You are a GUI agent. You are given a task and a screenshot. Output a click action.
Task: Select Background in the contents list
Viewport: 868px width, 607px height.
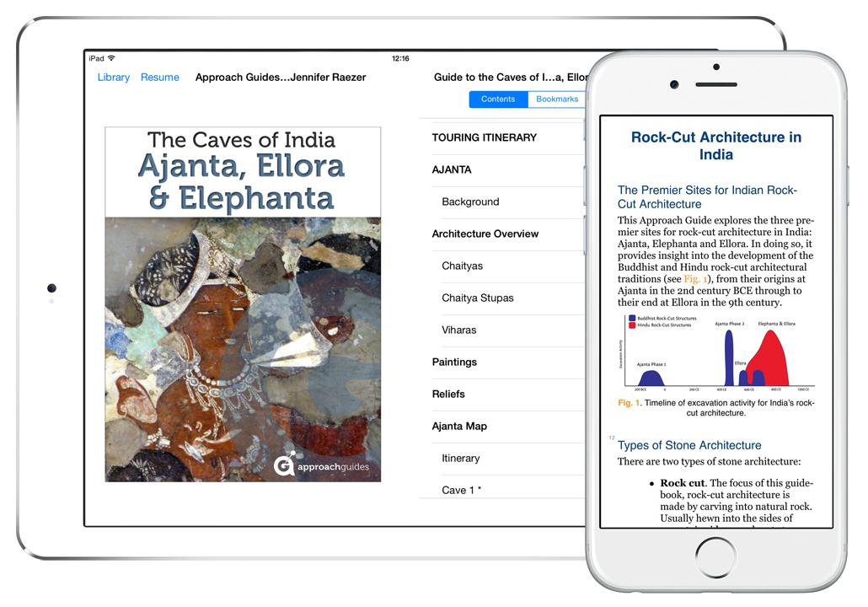[470, 201]
